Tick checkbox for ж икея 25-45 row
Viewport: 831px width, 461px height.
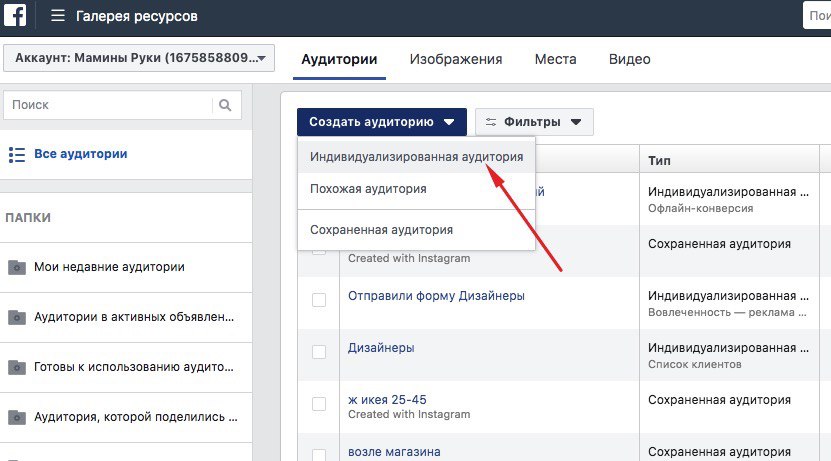click(319, 404)
